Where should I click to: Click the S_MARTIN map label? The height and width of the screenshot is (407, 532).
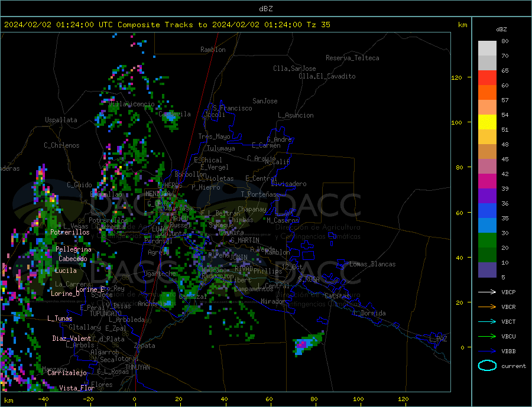click(x=245, y=240)
